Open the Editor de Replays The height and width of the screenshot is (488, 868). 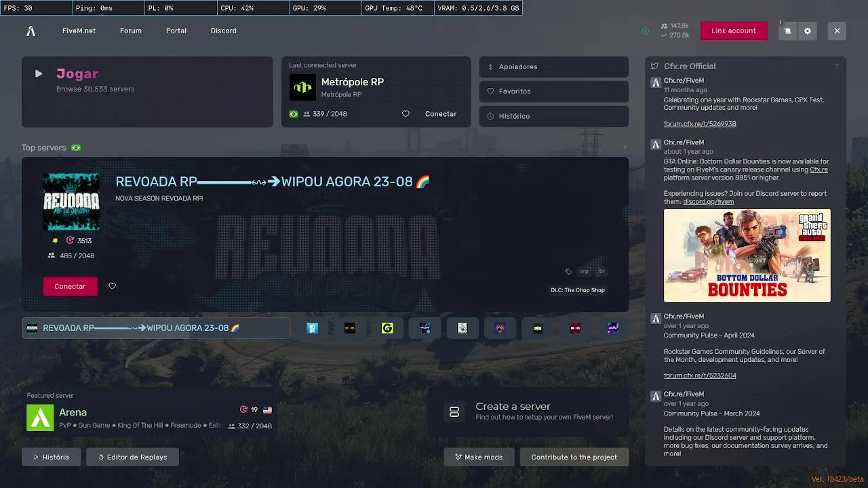click(x=132, y=457)
